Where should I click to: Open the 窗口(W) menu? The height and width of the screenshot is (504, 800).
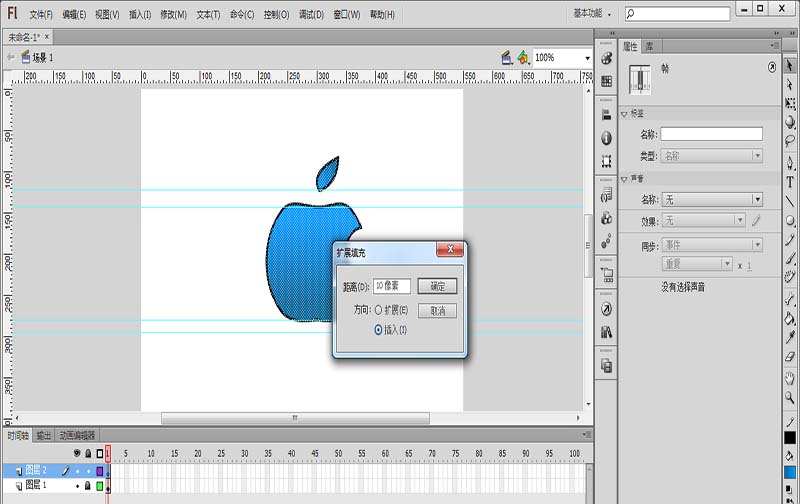(x=347, y=15)
